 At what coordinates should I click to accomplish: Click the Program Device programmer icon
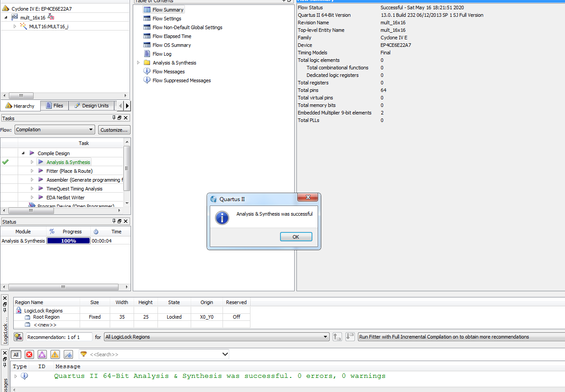(32, 205)
